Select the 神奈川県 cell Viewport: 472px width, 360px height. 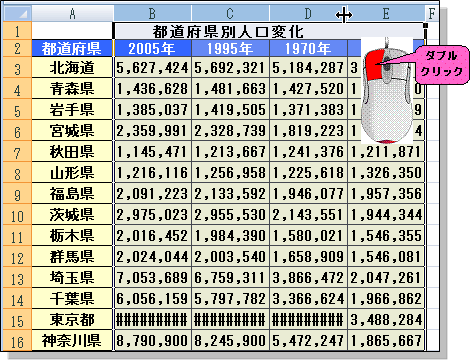pos(72,341)
